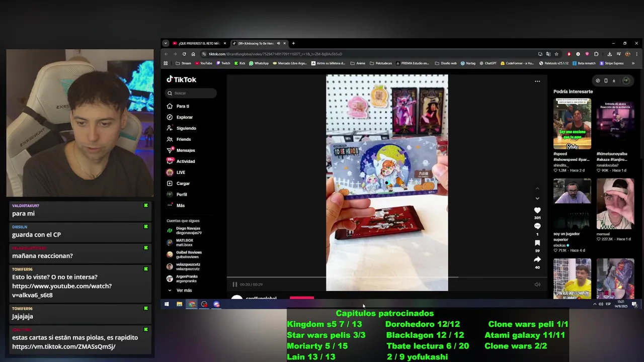The width and height of the screenshot is (644, 362).
Task: Go to browser home page
Action: [193, 54]
